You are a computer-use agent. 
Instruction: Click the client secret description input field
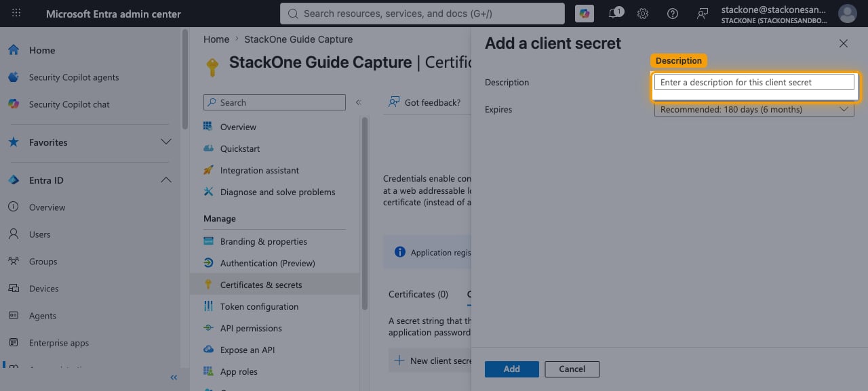[x=754, y=82]
